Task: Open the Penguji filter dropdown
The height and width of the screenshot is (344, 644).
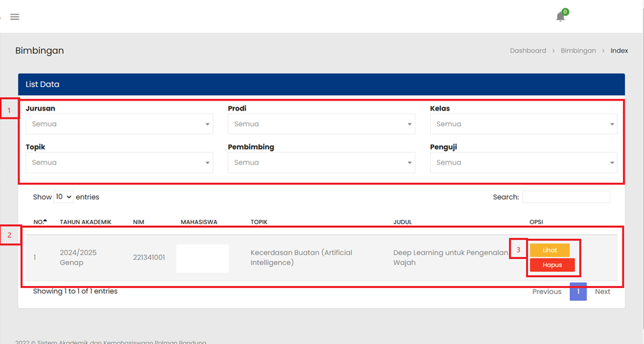Action: [523, 163]
